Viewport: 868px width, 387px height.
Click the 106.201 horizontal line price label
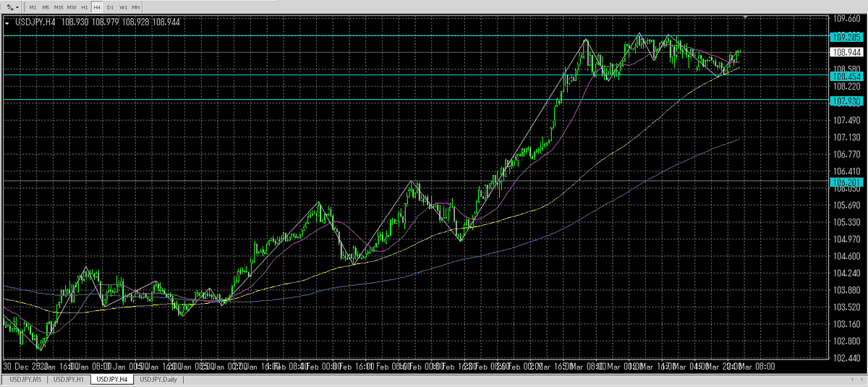click(846, 181)
